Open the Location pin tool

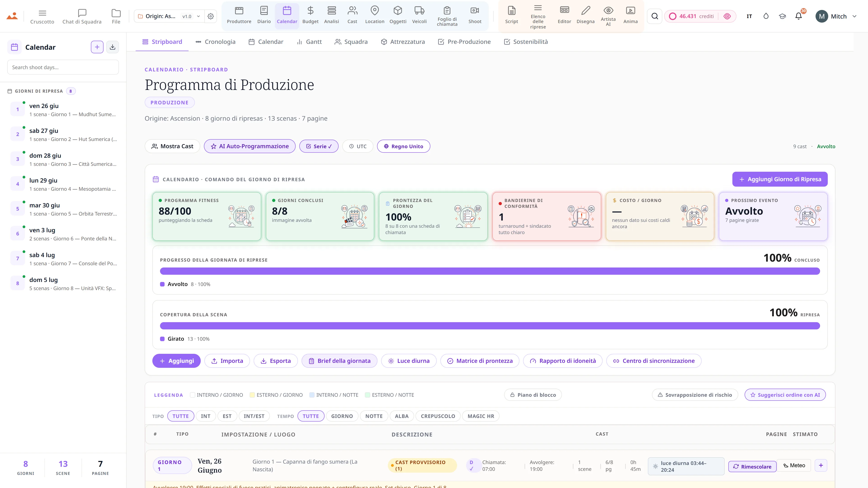pos(375,16)
